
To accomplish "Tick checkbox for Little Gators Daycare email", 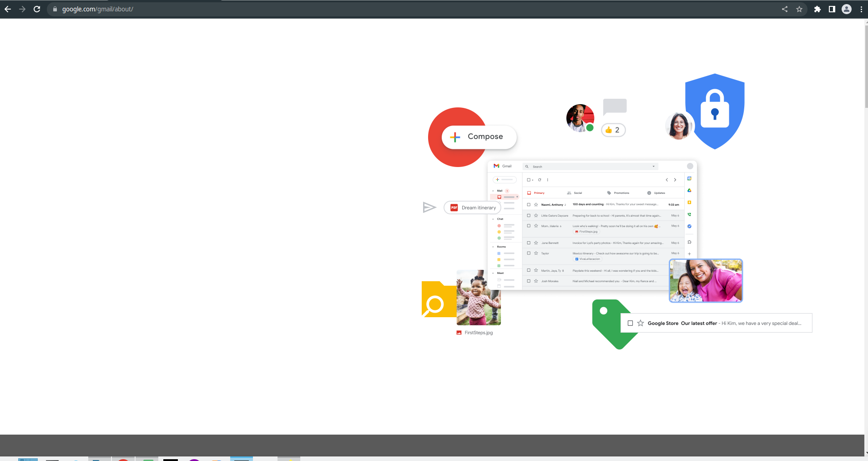I will (x=529, y=216).
